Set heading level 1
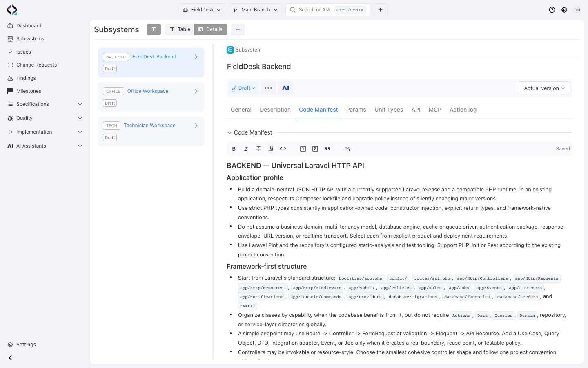 [x=303, y=149]
